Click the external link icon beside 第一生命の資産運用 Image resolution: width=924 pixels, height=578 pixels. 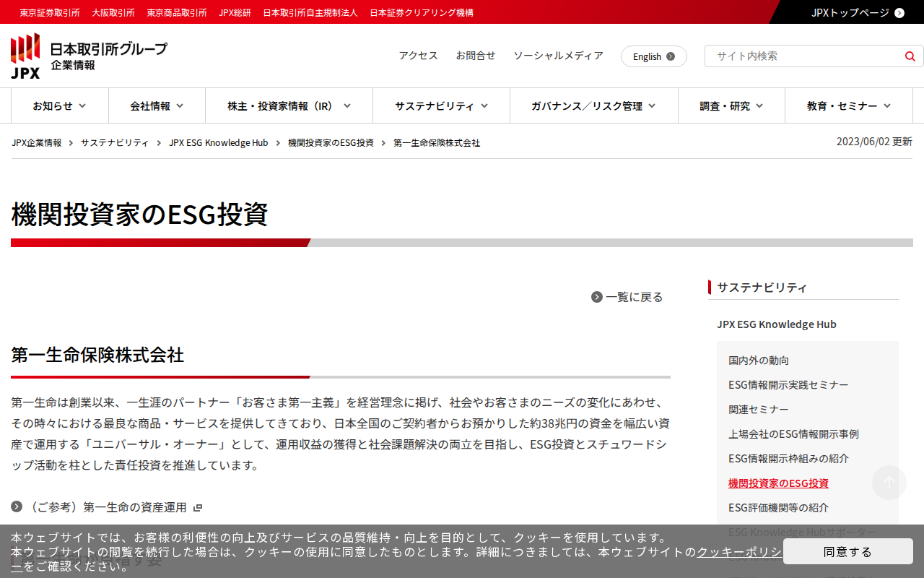[198, 508]
